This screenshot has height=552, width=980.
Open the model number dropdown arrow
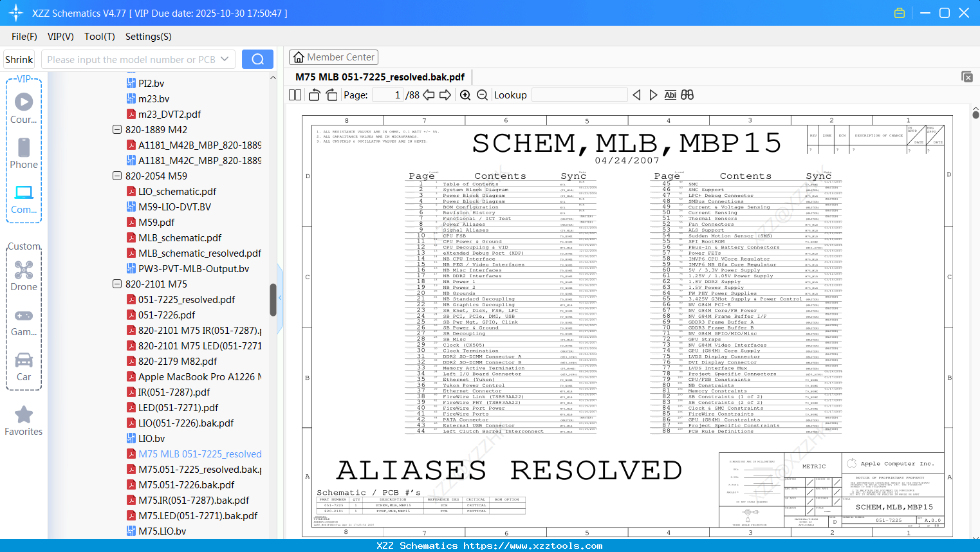click(225, 59)
